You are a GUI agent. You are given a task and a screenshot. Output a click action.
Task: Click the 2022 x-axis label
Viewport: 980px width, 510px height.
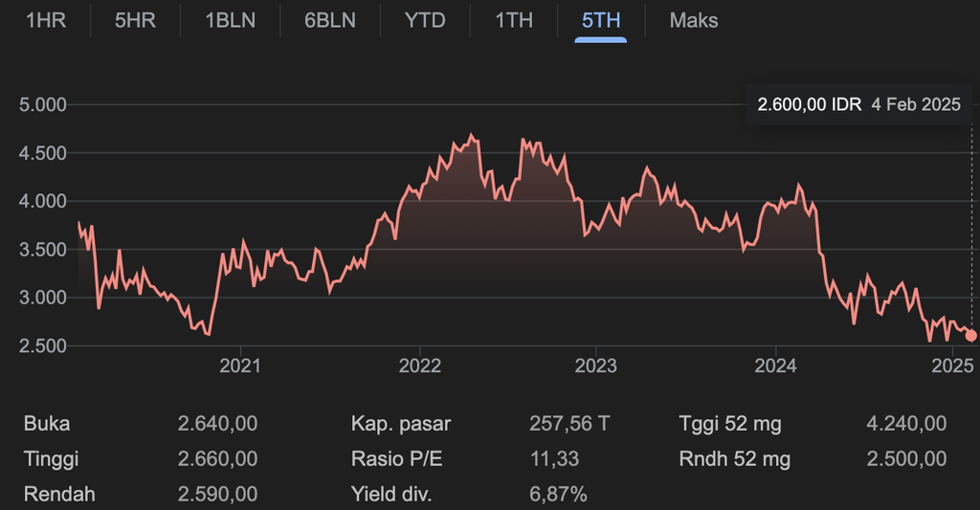pos(418,366)
